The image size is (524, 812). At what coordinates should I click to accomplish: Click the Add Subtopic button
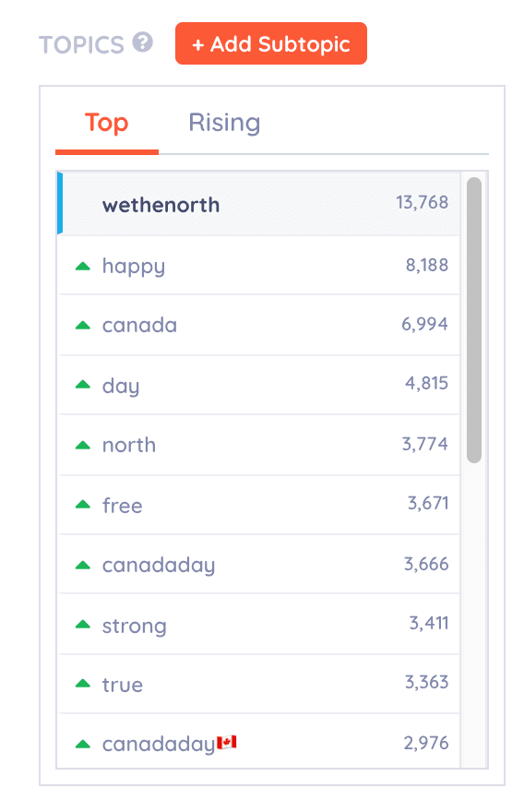pos(271,43)
